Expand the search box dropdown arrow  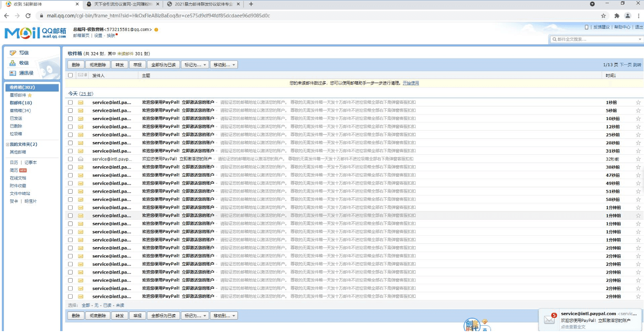tap(639, 39)
